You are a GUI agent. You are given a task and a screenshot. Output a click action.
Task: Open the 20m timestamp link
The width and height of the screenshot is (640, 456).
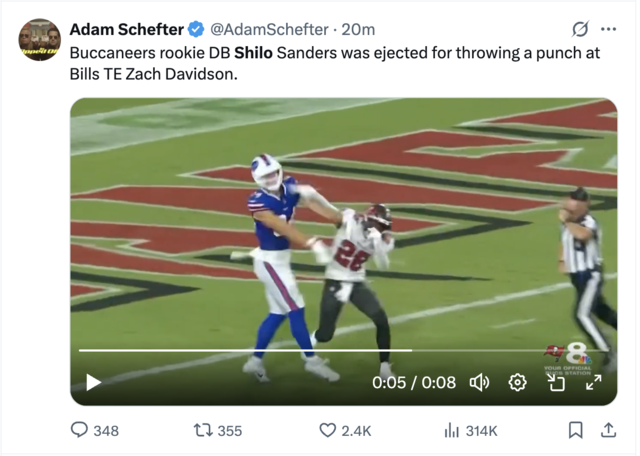point(358,29)
